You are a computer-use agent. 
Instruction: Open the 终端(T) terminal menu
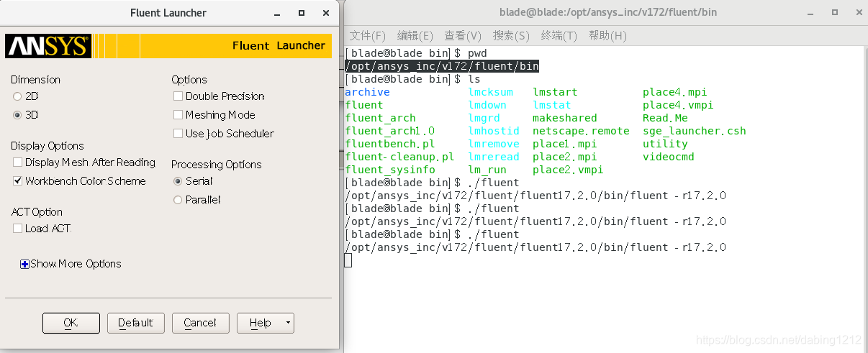click(x=559, y=36)
